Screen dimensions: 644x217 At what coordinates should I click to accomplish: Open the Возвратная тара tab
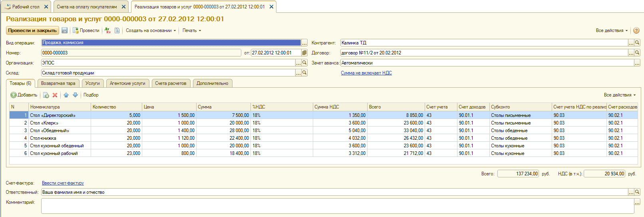click(58, 83)
